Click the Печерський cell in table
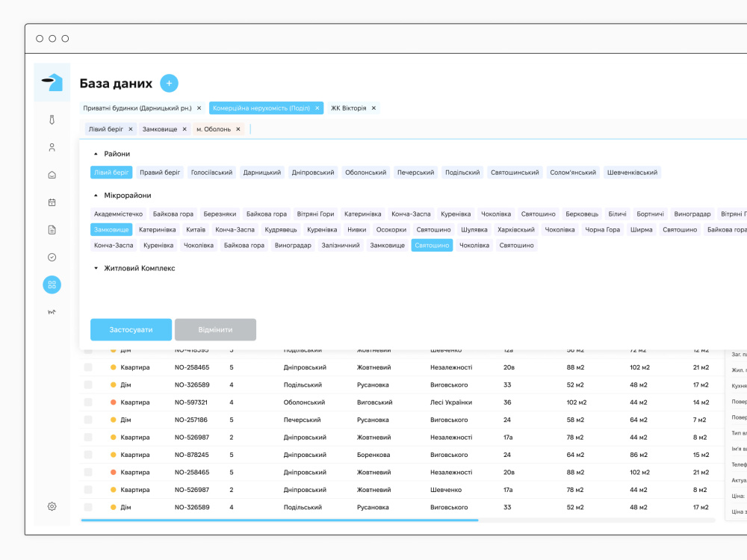Viewport: 747px width, 560px height. (302, 420)
